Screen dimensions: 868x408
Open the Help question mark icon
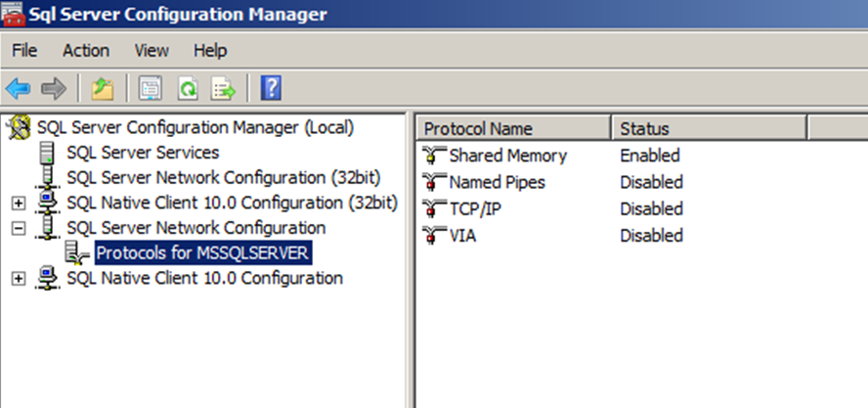271,89
